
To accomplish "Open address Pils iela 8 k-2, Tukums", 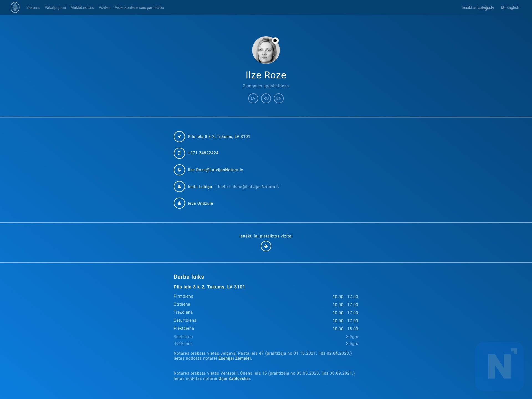I will [x=219, y=137].
